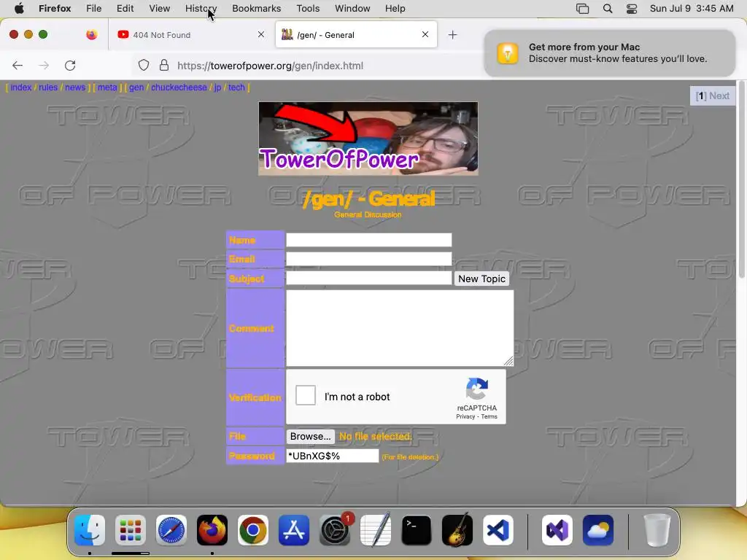
Task: Open Control Center in menu bar
Action: click(632, 9)
